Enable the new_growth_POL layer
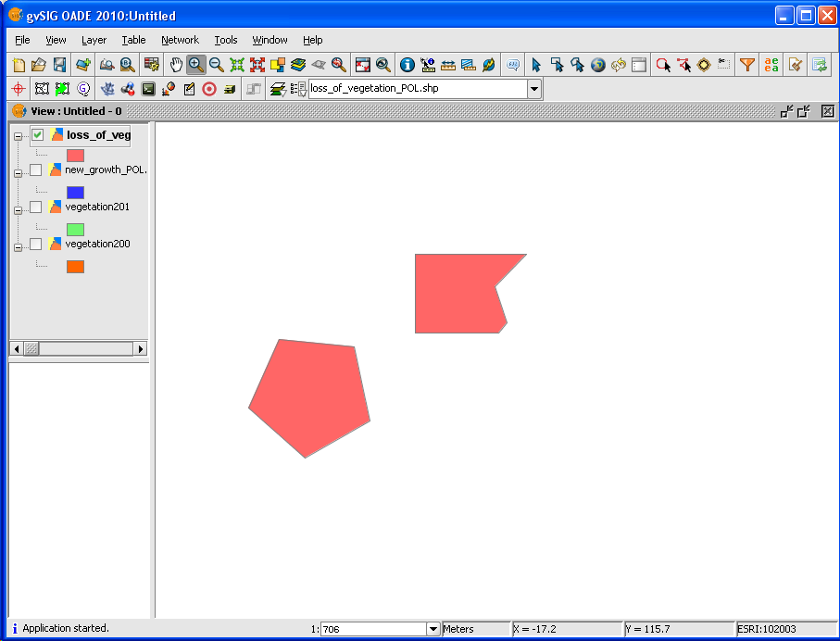Image resolution: width=840 pixels, height=641 pixels. [34, 170]
